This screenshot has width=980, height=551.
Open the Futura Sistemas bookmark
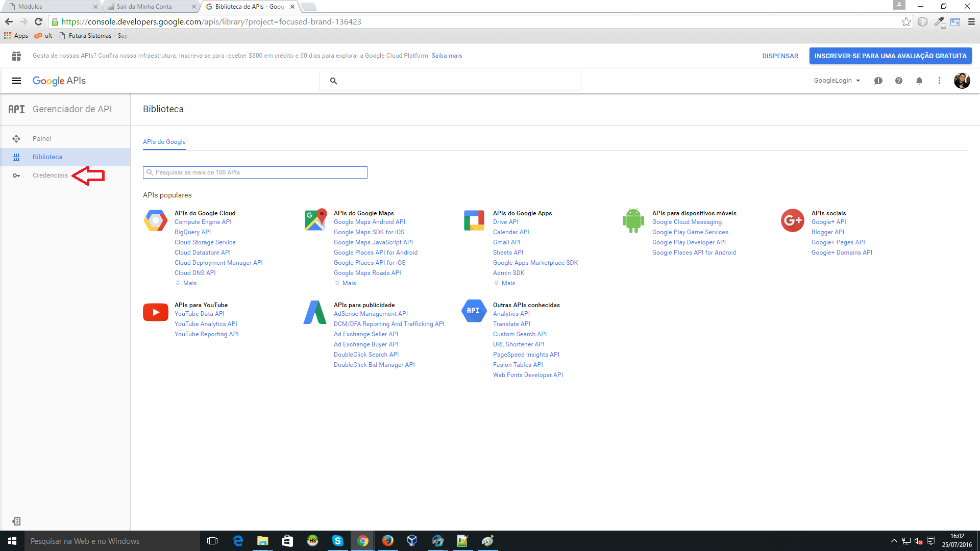point(93,36)
